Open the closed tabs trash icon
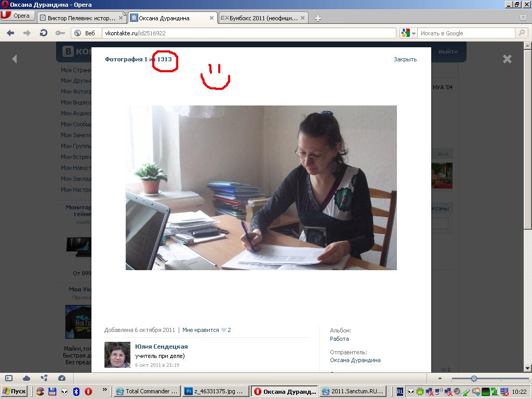This screenshot has height=399, width=532. click(x=523, y=17)
